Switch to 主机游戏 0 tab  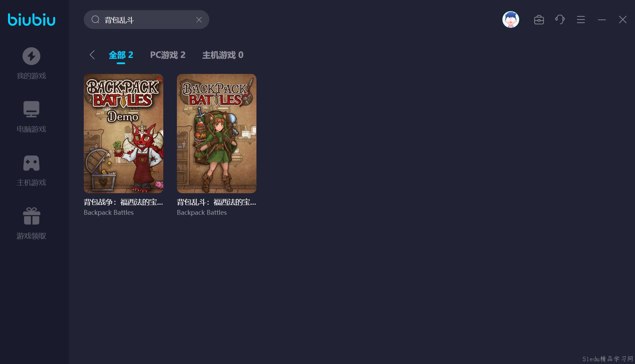click(223, 55)
